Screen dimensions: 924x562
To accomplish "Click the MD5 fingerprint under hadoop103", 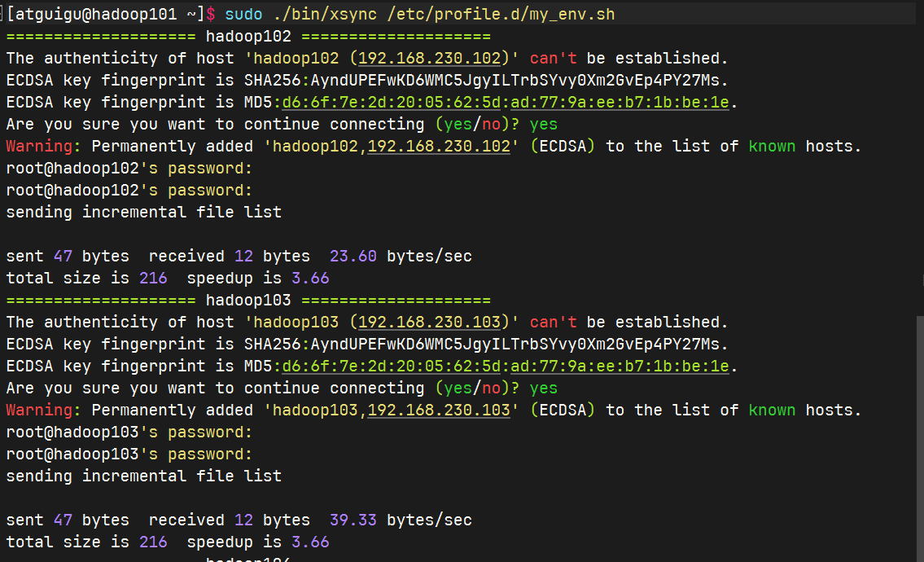I will (x=506, y=367).
